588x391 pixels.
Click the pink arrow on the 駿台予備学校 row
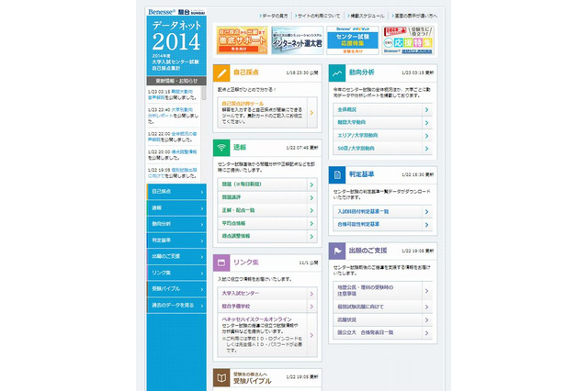[x=311, y=307]
